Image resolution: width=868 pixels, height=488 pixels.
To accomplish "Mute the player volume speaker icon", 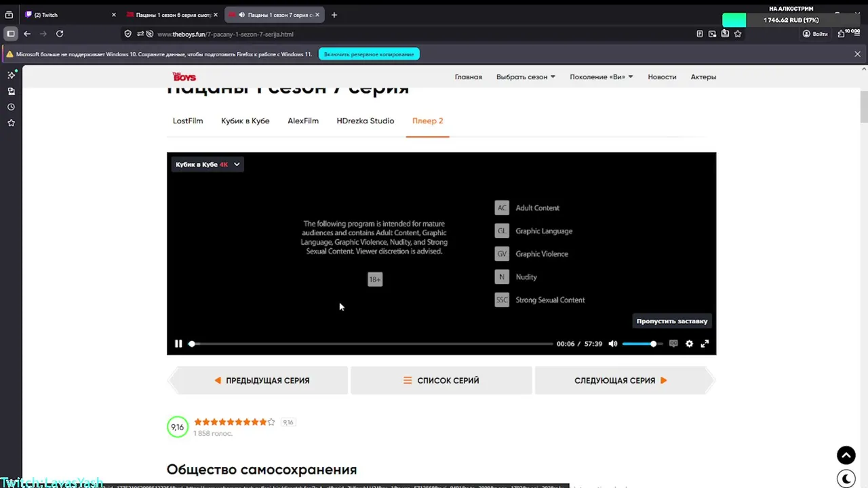I will pyautogui.click(x=613, y=344).
